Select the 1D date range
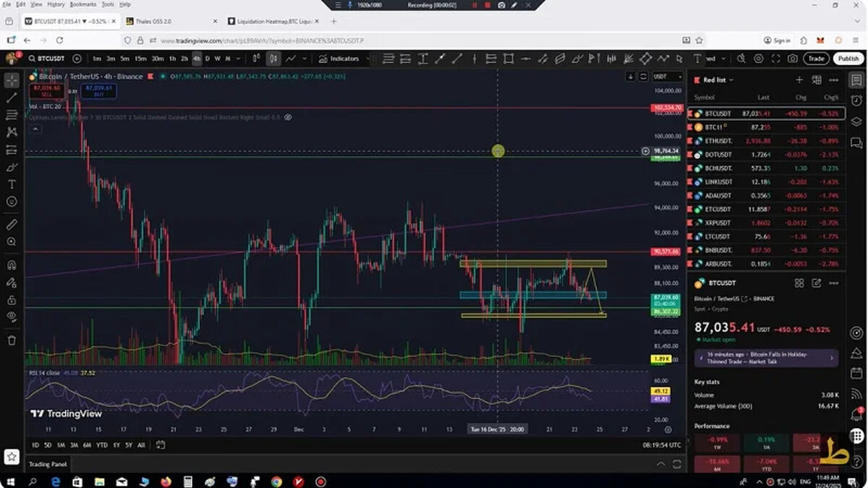868x488 pixels. (x=35, y=445)
